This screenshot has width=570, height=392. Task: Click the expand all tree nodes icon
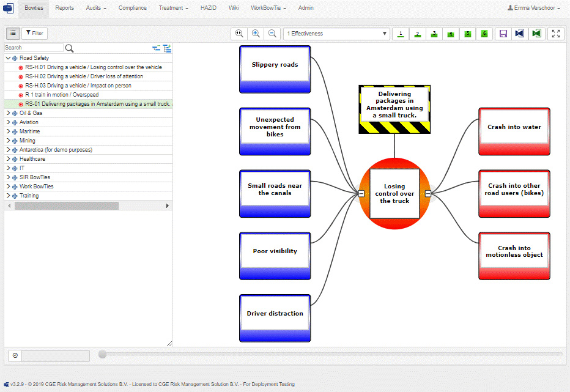[x=167, y=48]
